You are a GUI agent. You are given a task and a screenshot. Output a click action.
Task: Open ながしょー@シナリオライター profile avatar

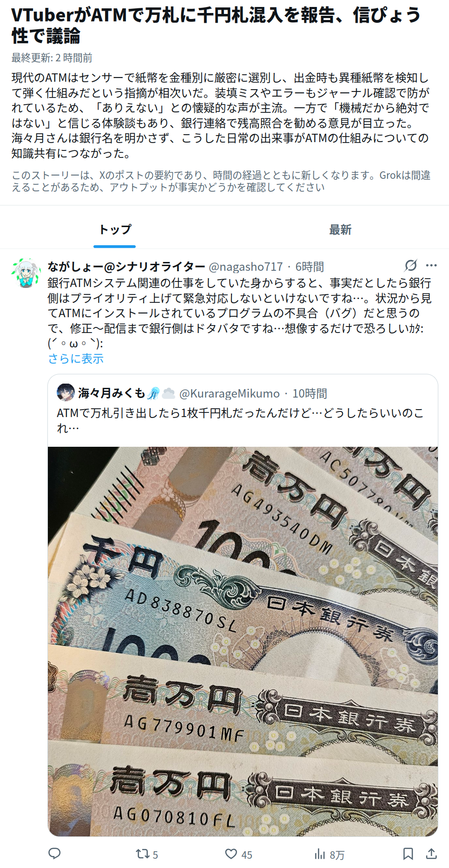26,274
